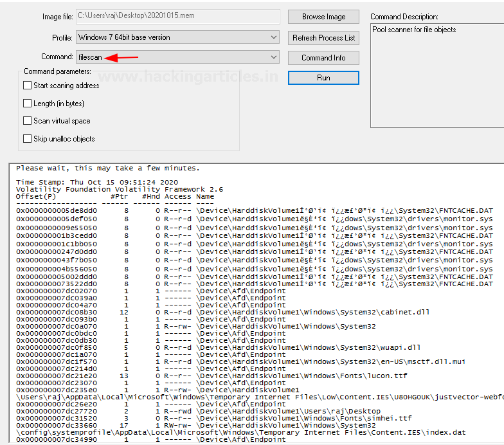The width and height of the screenshot is (504, 445).
Task: Enable Skip unalloc objects option
Action: click(28, 139)
